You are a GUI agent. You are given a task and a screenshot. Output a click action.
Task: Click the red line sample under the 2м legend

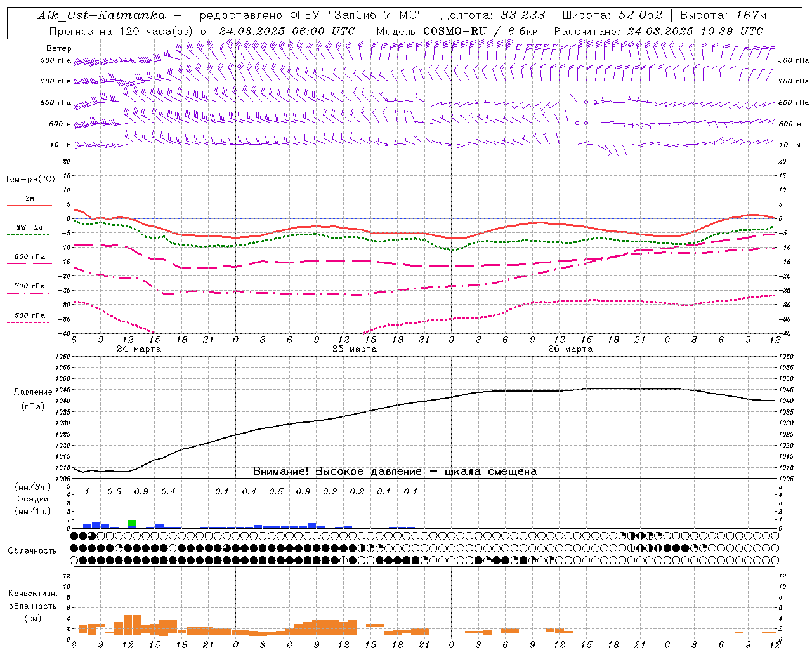click(30, 206)
